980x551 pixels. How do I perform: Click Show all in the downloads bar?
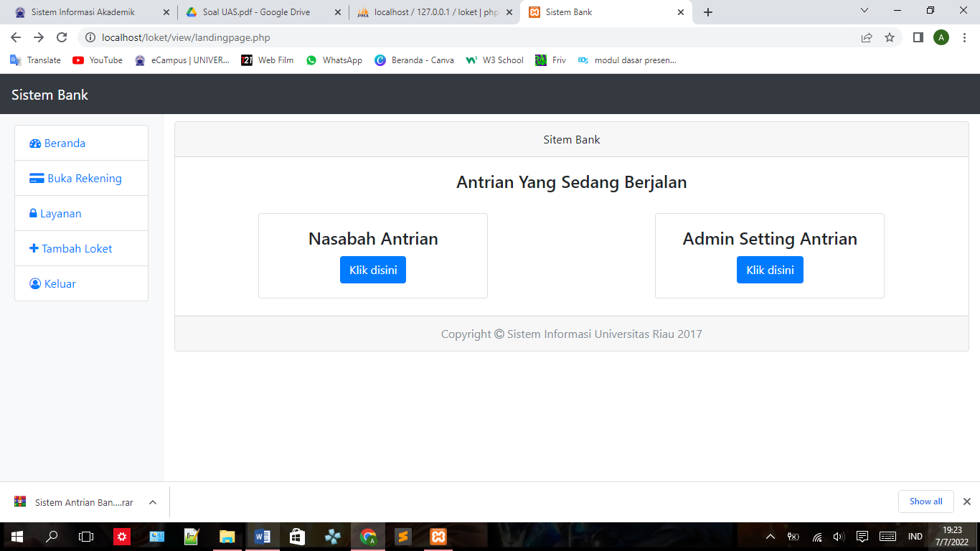point(925,501)
